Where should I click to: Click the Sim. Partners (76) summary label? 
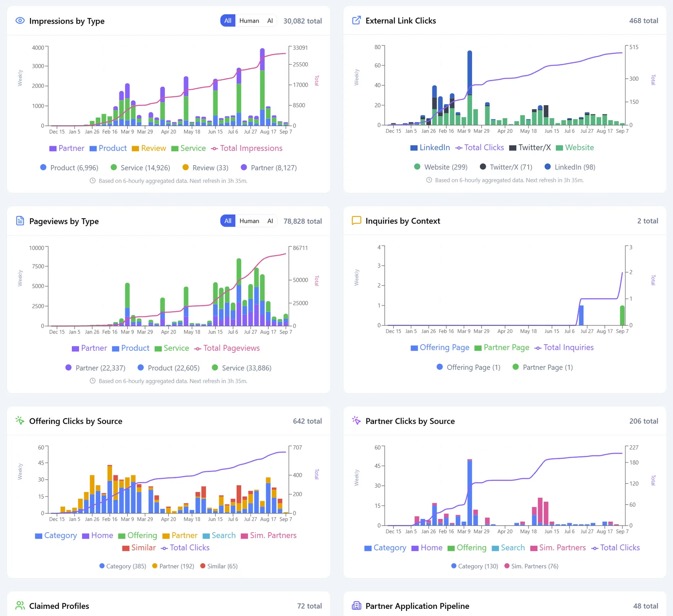(x=535, y=566)
